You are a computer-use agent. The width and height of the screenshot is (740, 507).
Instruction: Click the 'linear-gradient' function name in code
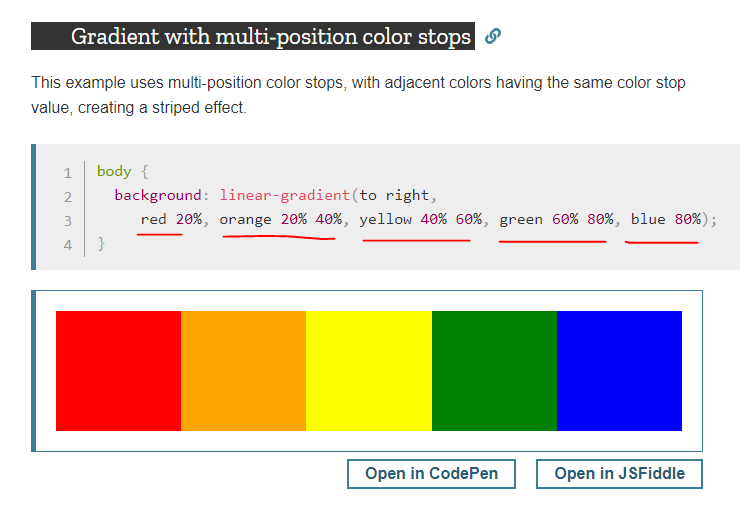point(284,195)
